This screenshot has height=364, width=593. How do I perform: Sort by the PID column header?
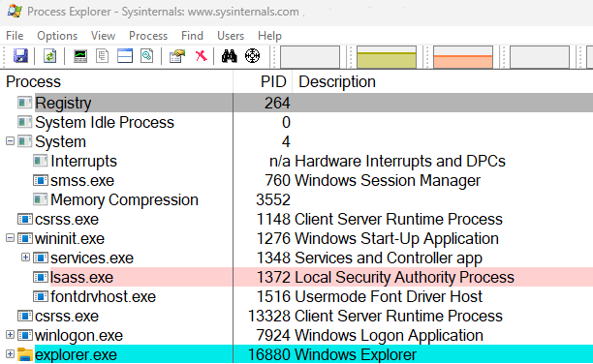[263, 81]
